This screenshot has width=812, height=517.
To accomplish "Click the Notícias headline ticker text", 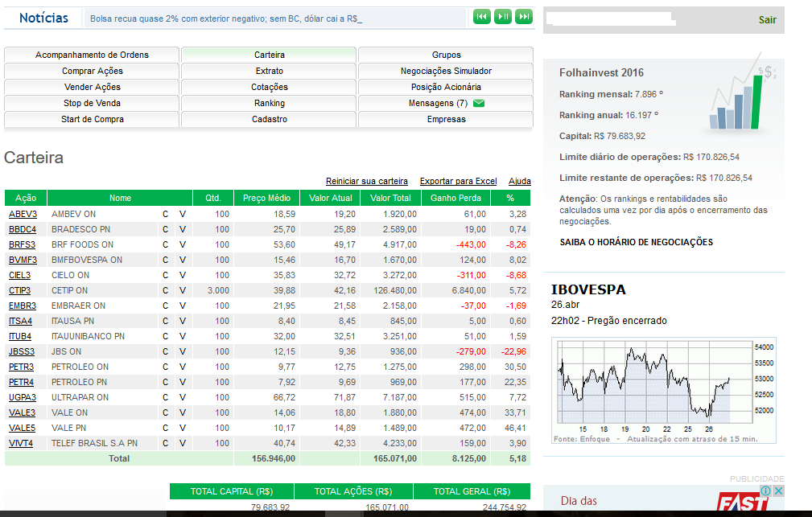I will tap(226, 18).
